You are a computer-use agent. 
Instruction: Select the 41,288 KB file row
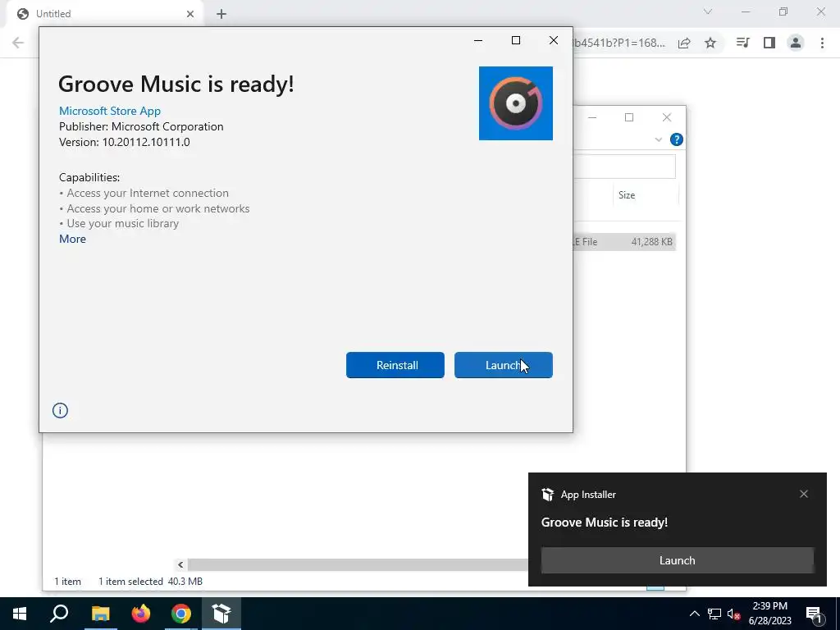[624, 242]
